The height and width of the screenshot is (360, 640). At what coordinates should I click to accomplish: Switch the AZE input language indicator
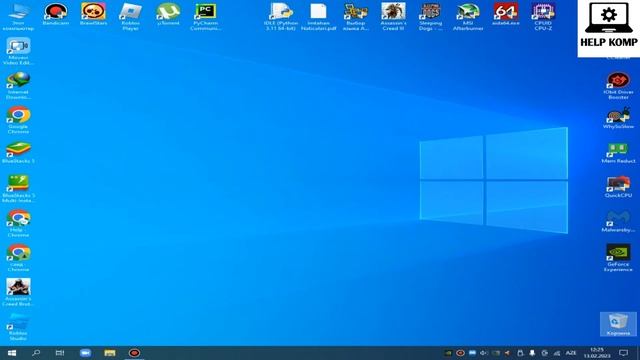pos(571,353)
